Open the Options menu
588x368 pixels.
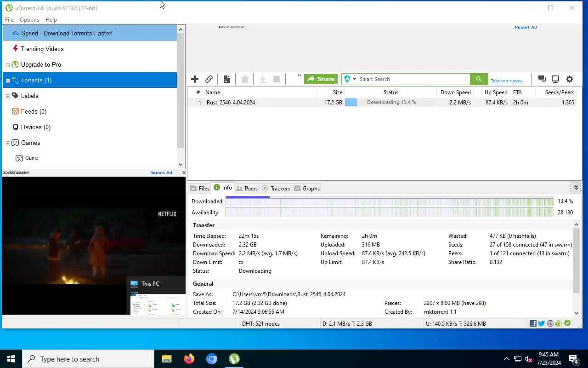(x=29, y=20)
